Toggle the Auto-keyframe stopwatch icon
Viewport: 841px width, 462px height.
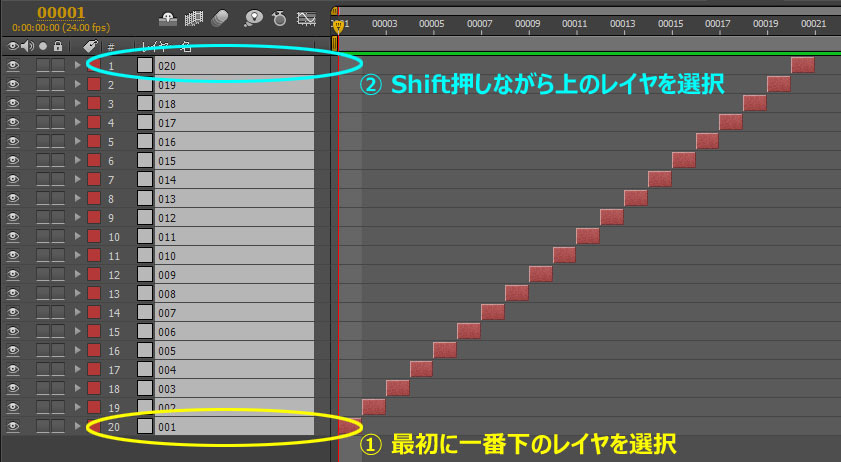point(280,17)
